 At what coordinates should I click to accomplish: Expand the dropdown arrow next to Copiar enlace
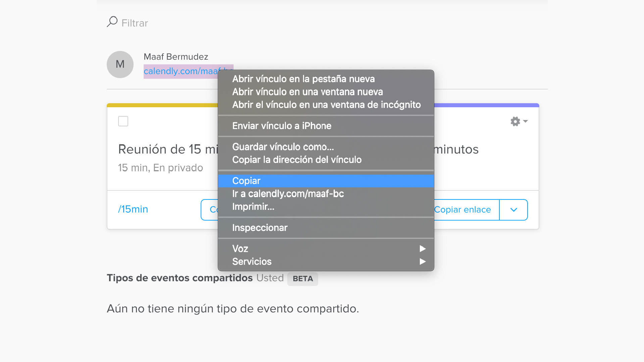[513, 210]
